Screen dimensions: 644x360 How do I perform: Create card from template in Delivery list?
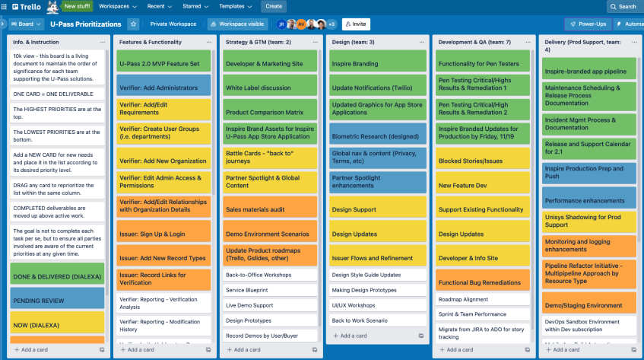633,350
